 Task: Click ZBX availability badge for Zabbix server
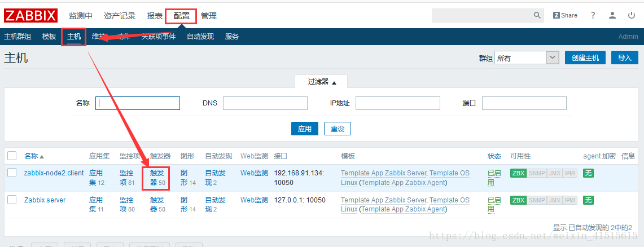tap(518, 200)
